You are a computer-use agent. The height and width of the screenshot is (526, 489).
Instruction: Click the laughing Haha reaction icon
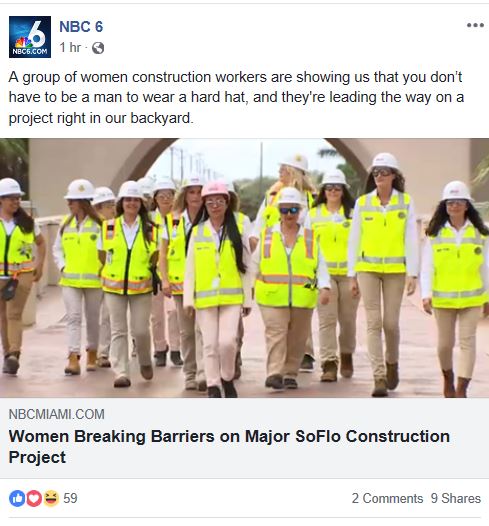(51, 498)
